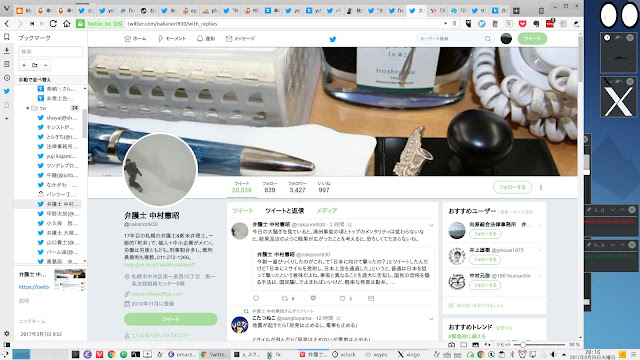Screen dimensions: 640x360
Task: Collapse the tw bookmark folder
Action: click(28, 108)
